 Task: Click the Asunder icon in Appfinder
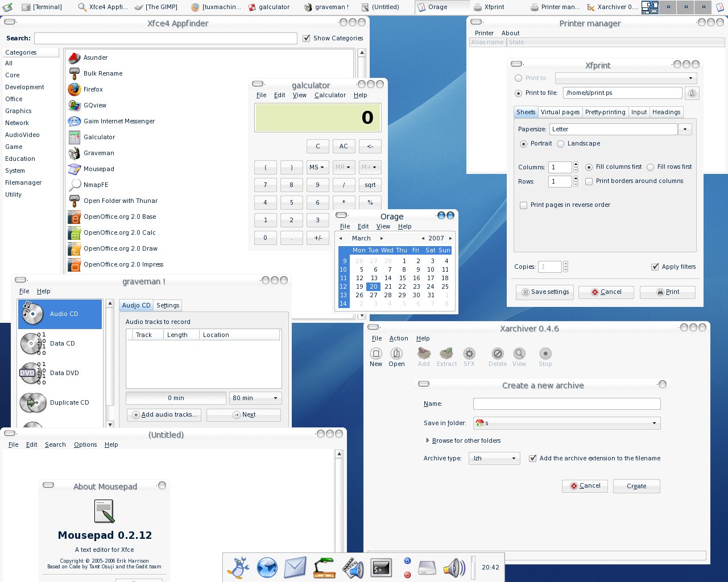(75, 57)
